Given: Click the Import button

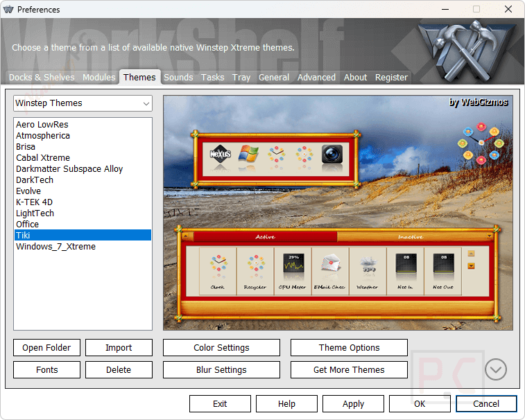Looking at the screenshot, I should 119,348.
